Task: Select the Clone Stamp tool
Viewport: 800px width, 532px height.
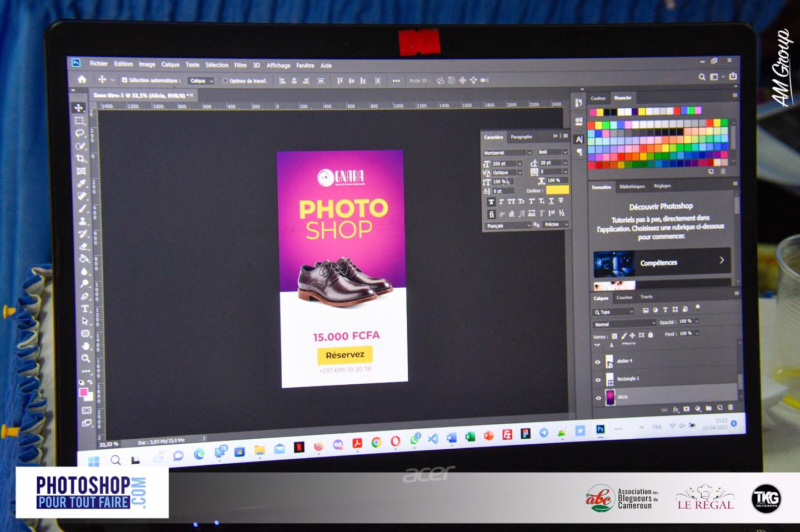Action: point(83,221)
